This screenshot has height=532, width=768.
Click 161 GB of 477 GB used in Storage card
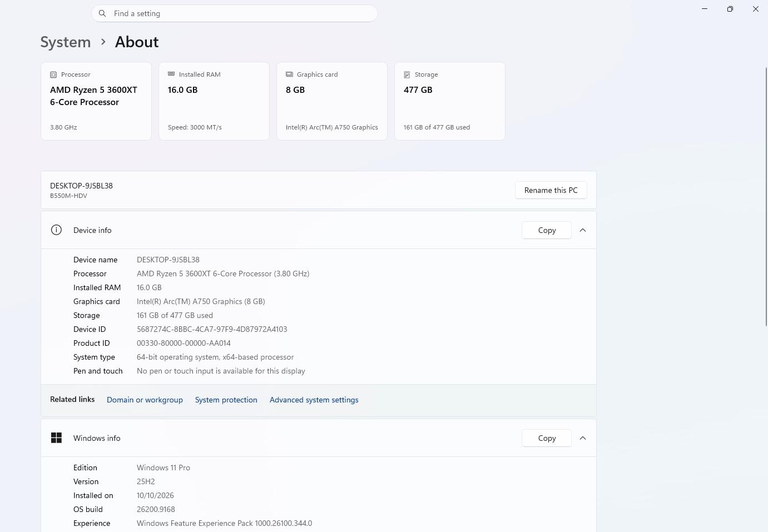437,127
